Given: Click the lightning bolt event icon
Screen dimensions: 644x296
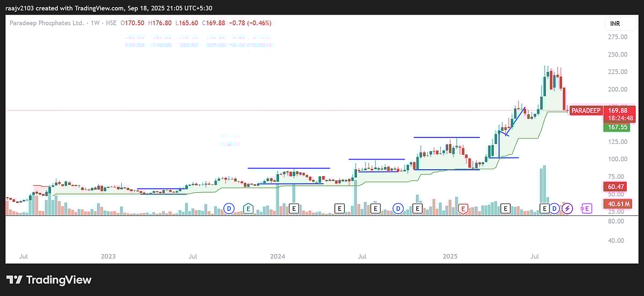Looking at the screenshot, I should [568, 208].
